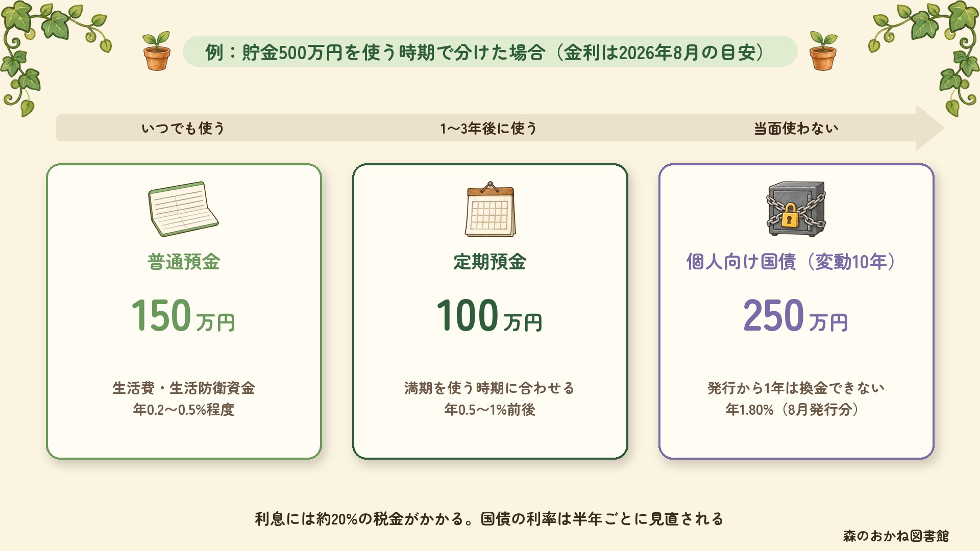Click the 定期預金 heading

[x=490, y=262]
